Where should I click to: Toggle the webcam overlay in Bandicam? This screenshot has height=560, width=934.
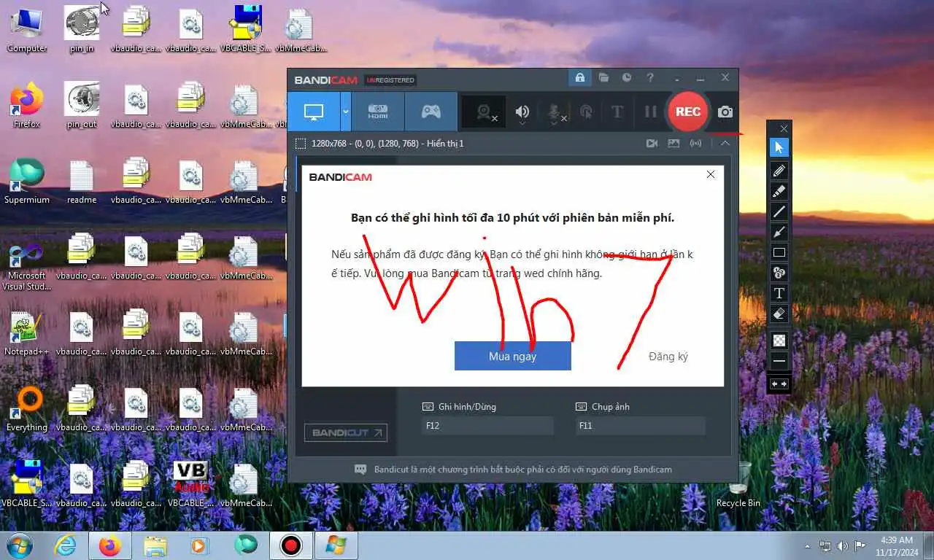(x=485, y=112)
